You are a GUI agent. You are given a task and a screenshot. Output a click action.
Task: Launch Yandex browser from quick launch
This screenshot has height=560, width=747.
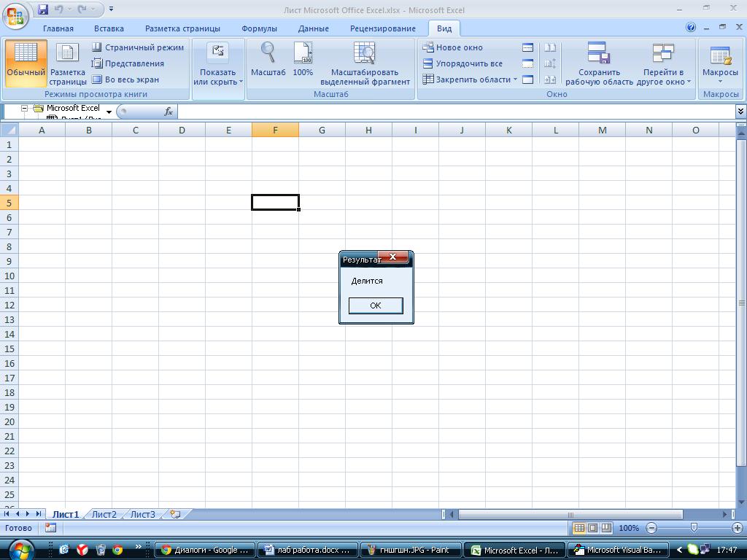[82, 550]
